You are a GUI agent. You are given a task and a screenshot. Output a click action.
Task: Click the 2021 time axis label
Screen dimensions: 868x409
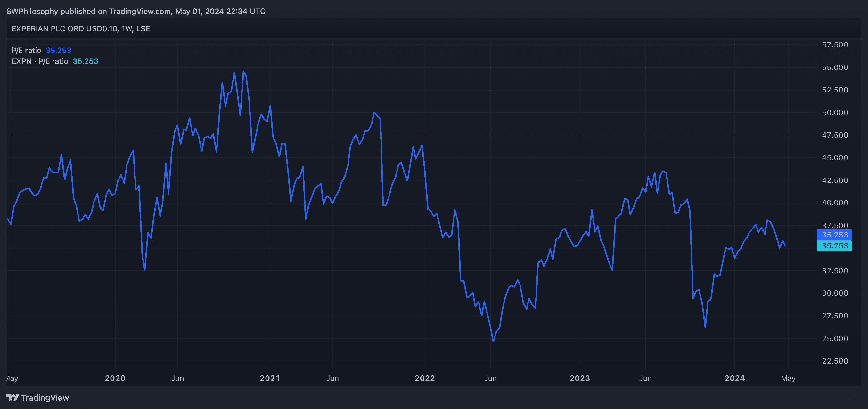(x=270, y=378)
